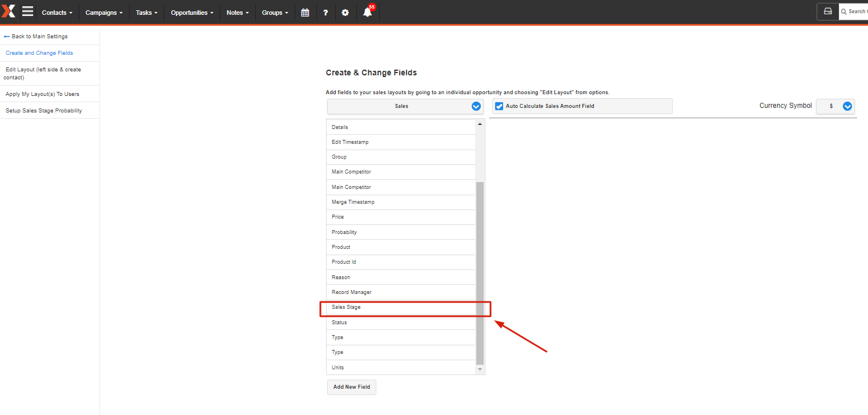Open the Campaigns menu
Image resolution: width=868 pixels, height=415 pixels.
click(x=103, y=13)
